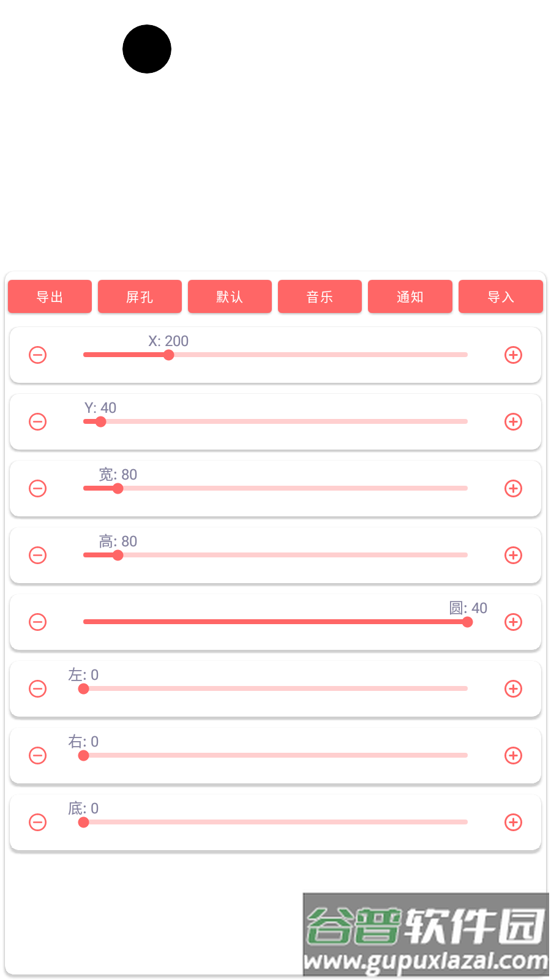The height and width of the screenshot is (980, 551).
Task: Tap the plus icon for 左
Action: 513,689
